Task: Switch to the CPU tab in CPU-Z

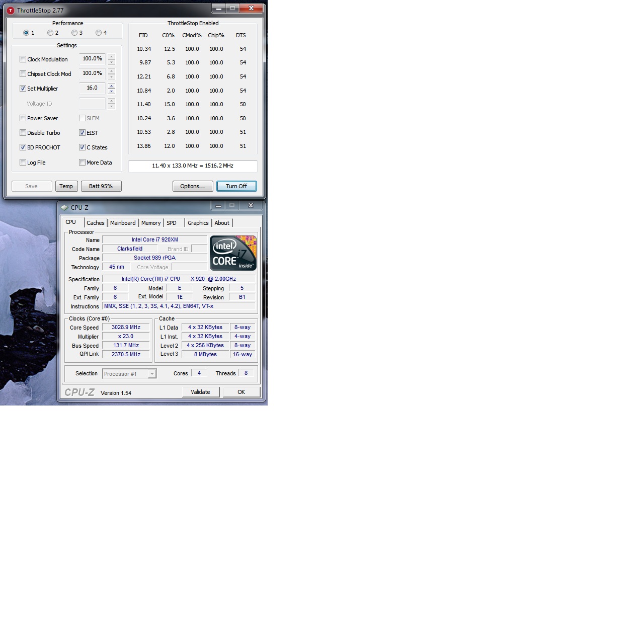Action: click(71, 222)
